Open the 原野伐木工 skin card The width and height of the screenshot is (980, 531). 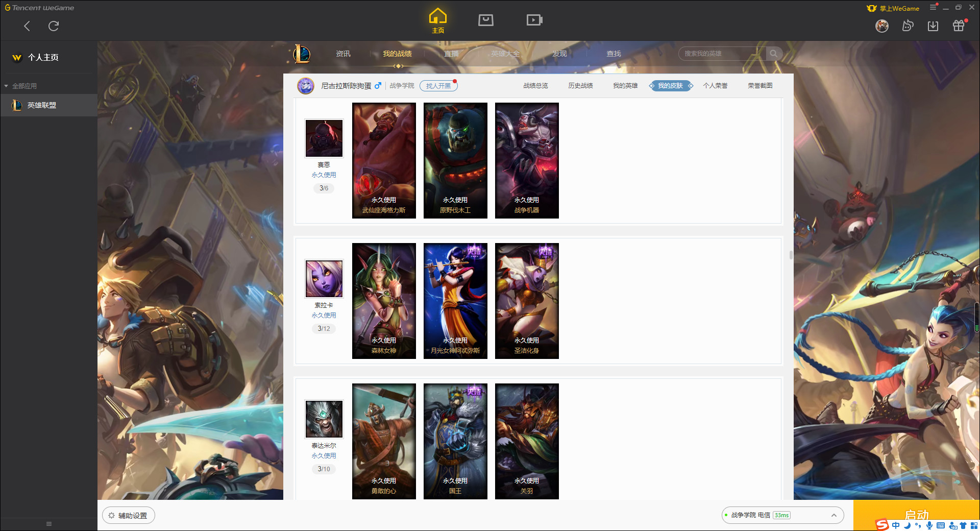(455, 160)
